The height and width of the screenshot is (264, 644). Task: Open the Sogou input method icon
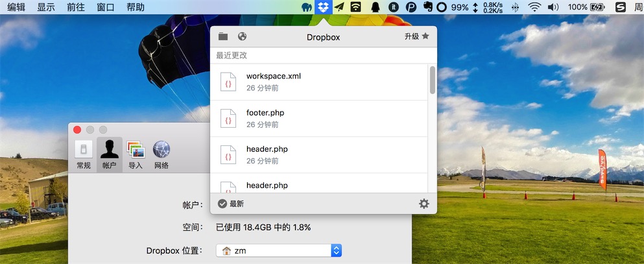pyautogui.click(x=621, y=7)
